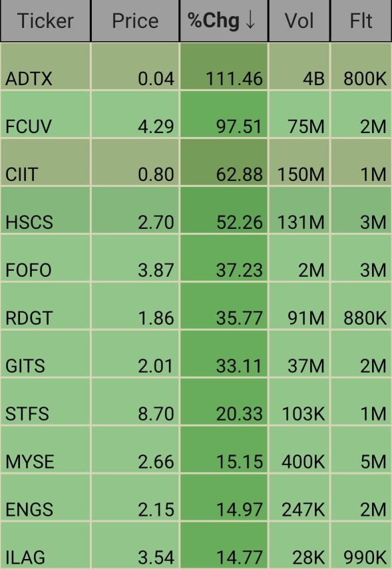Click the Vol column header
Viewport: 392px width, 569px height.
299,21
